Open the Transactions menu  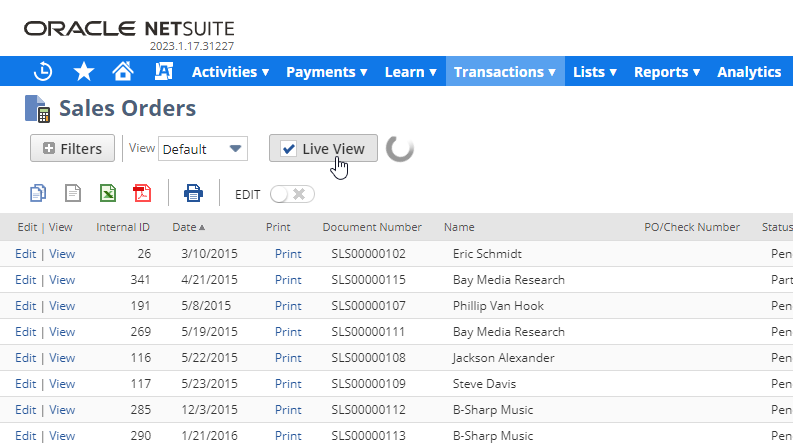pos(505,72)
